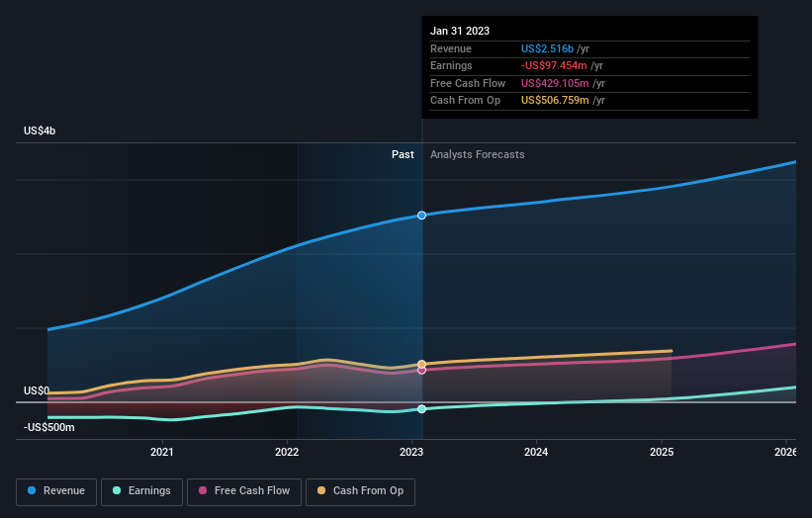Click the orange Cash From Op data point
812x518 pixels.
coord(422,365)
